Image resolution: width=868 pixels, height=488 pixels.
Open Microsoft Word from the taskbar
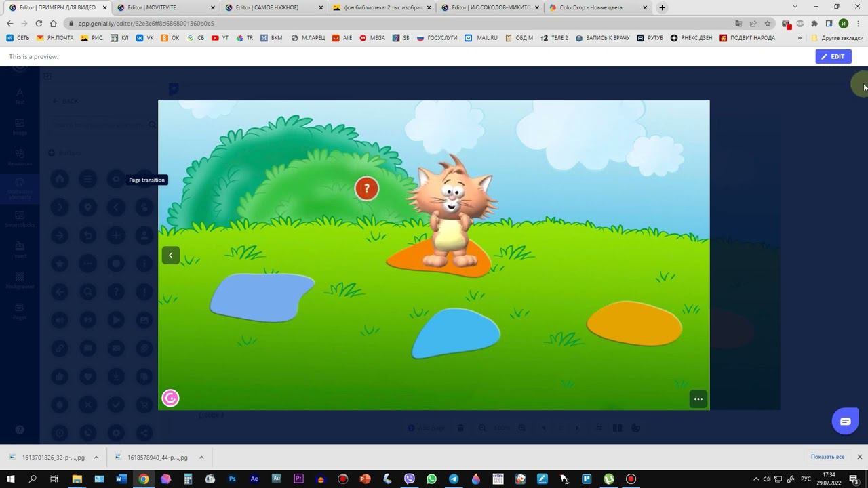pyautogui.click(x=121, y=479)
